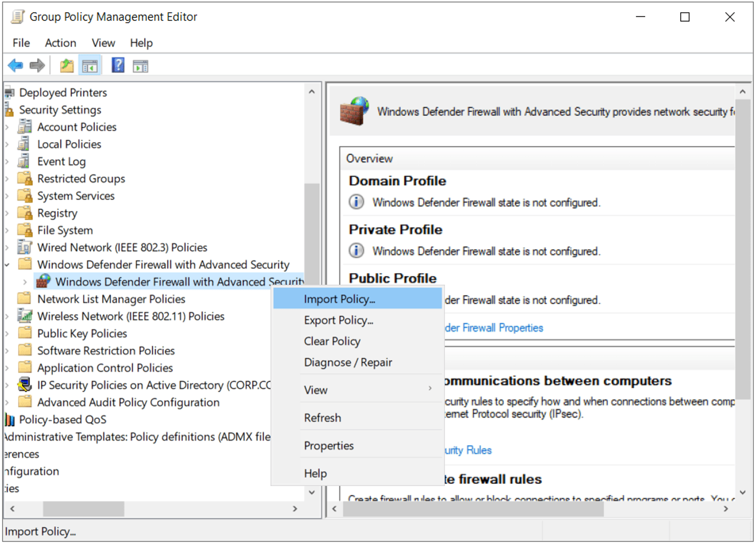Expand the Wired Network Policies node

click(7, 247)
